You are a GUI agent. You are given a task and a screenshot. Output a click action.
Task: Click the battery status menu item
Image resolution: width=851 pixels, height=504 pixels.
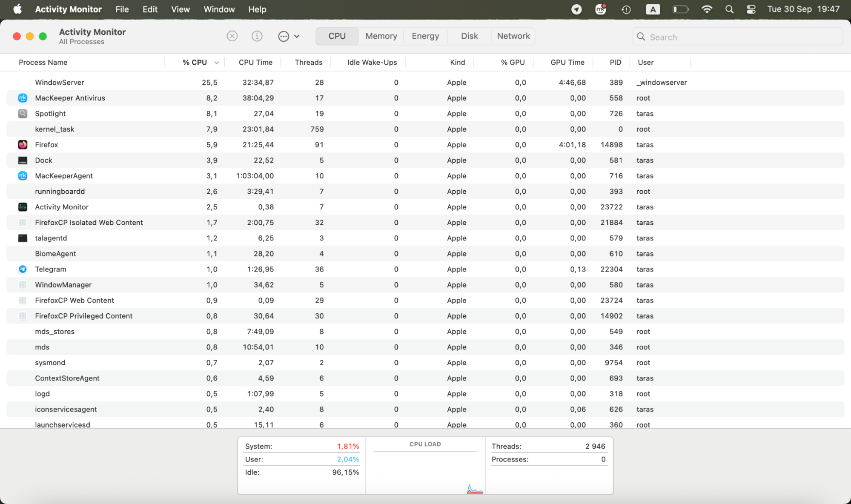[x=680, y=9]
